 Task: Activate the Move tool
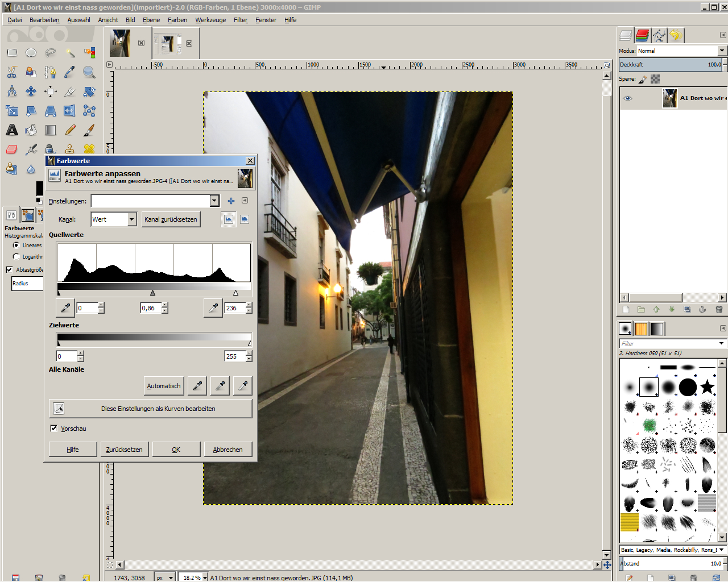point(31,92)
